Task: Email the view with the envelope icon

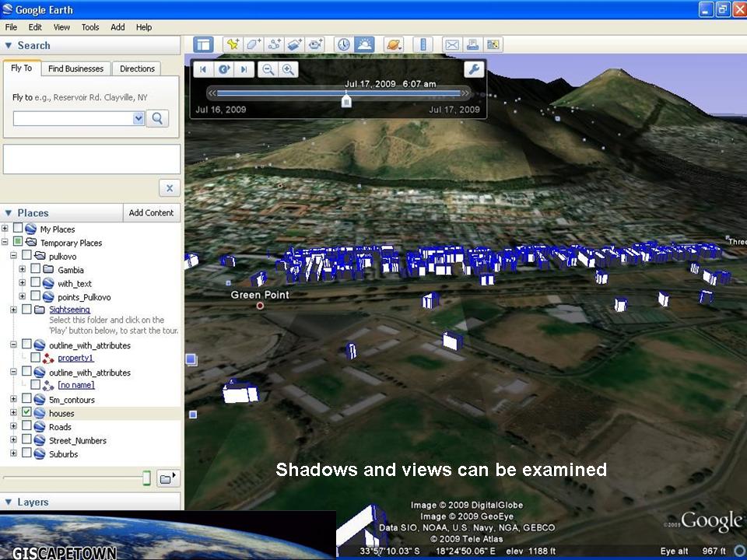Action: tap(452, 45)
